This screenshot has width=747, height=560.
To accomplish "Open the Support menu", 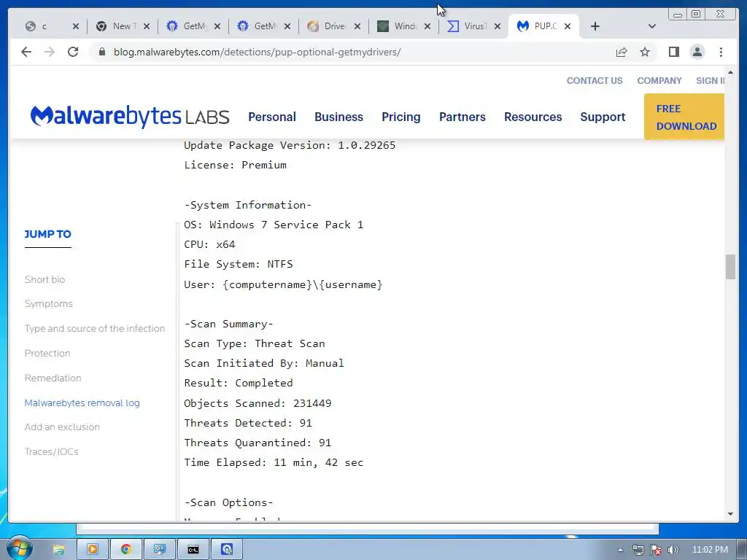I will click(x=603, y=117).
